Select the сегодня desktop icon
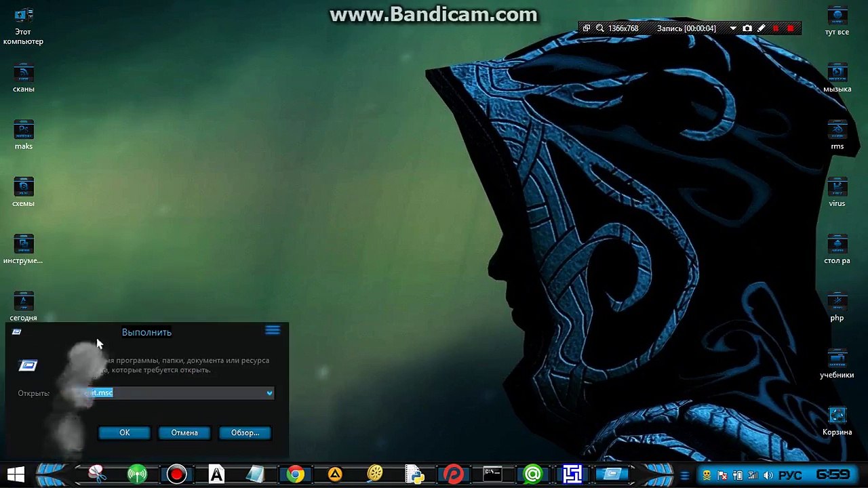This screenshot has width=868, height=488. point(23,306)
